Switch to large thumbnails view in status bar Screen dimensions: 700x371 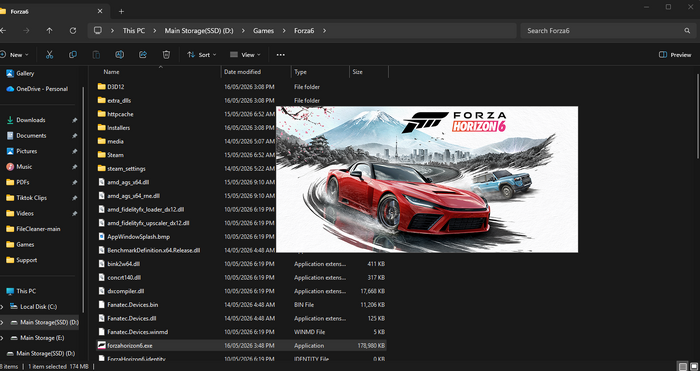point(694,367)
